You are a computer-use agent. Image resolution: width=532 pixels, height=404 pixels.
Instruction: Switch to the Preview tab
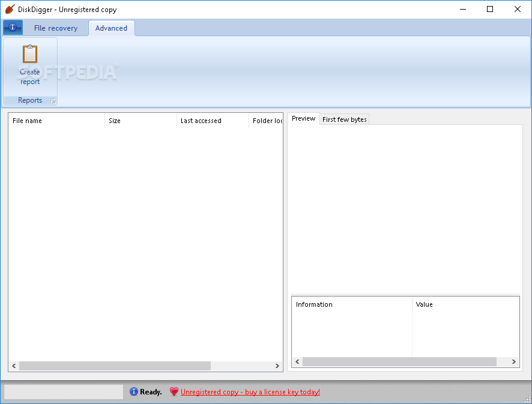[303, 118]
